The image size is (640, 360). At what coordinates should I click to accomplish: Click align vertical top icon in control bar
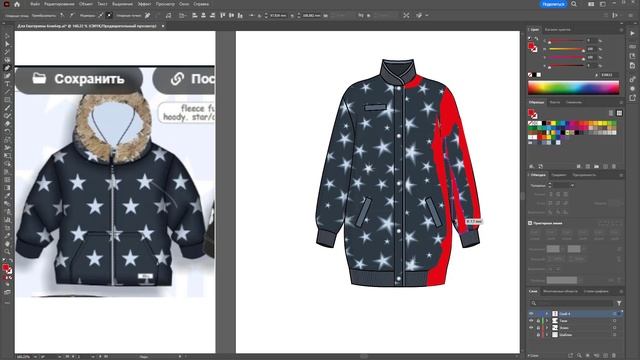coord(223,15)
